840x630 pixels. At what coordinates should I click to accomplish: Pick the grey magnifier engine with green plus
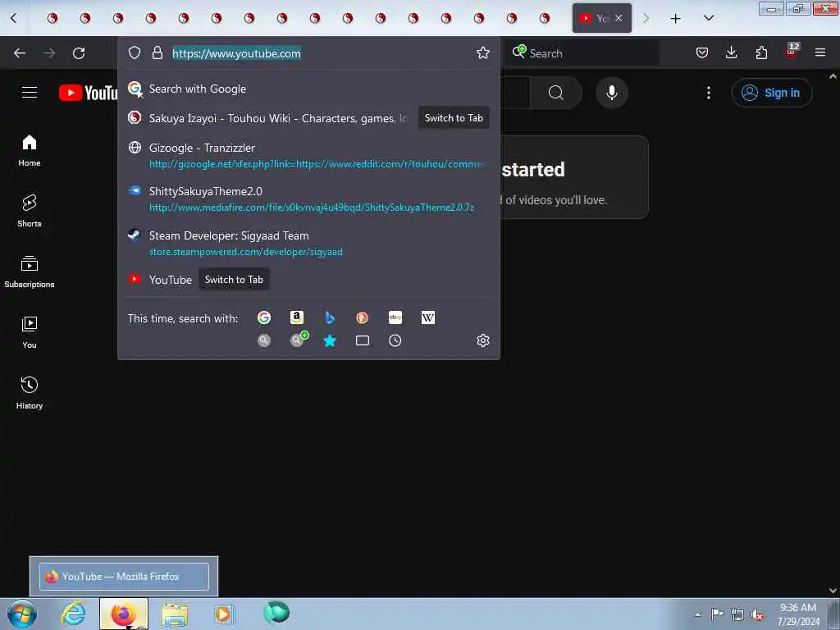click(x=298, y=340)
